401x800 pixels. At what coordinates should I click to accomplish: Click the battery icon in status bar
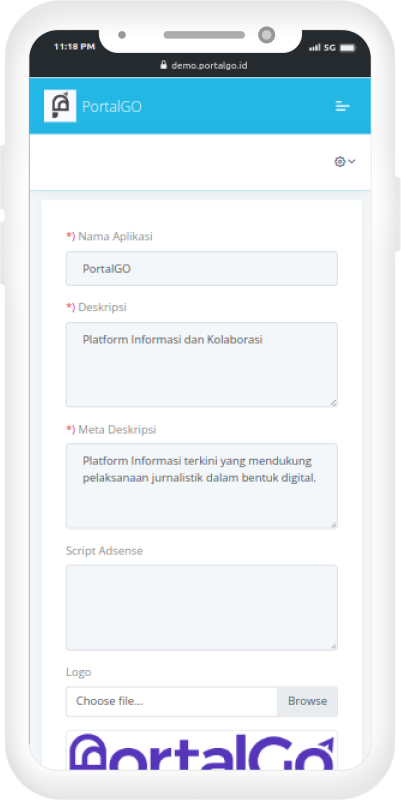point(347,47)
